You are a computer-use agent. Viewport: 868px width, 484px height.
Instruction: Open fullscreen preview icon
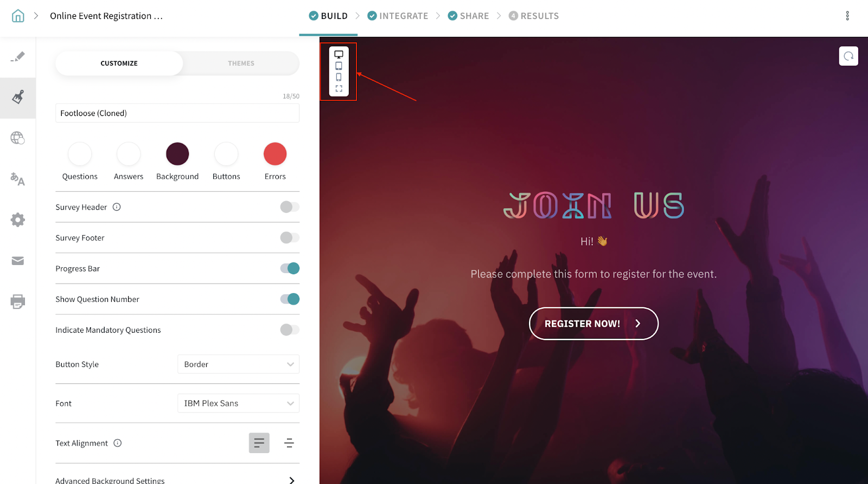pyautogui.click(x=339, y=88)
